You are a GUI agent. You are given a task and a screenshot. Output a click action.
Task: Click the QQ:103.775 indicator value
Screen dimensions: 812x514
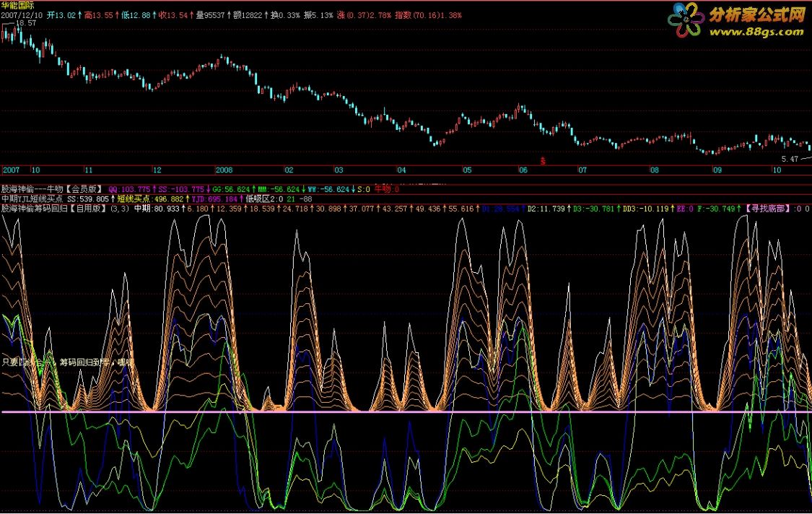(x=129, y=189)
